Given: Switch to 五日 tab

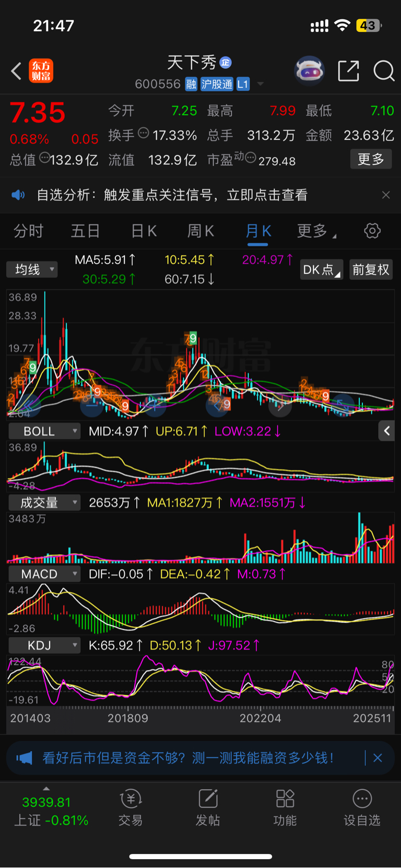Looking at the screenshot, I should (x=85, y=231).
